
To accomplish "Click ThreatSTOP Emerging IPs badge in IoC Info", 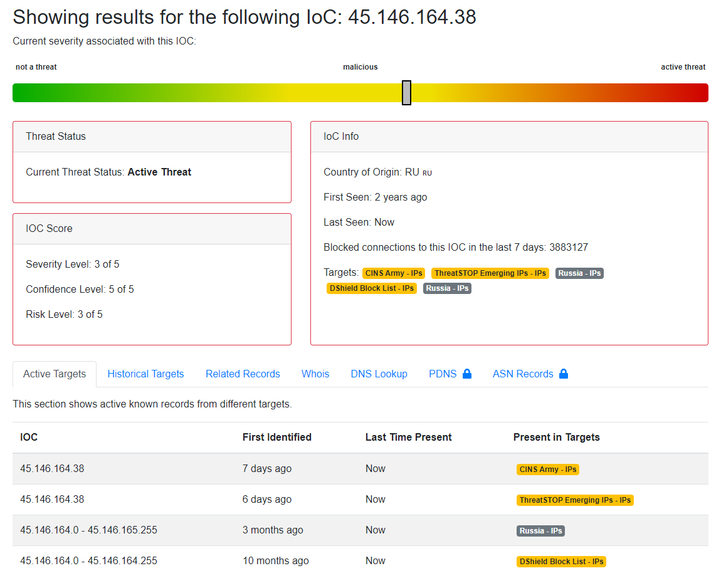I will [490, 273].
